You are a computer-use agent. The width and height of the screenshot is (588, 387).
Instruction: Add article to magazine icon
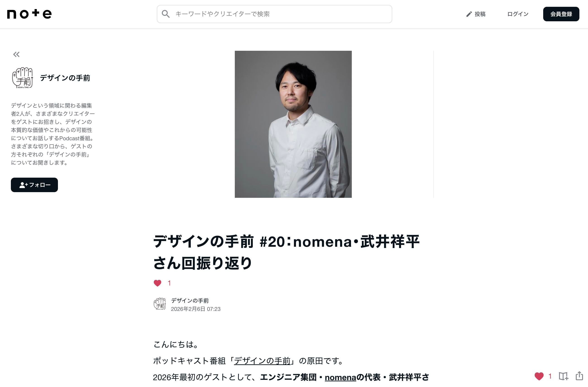click(563, 376)
